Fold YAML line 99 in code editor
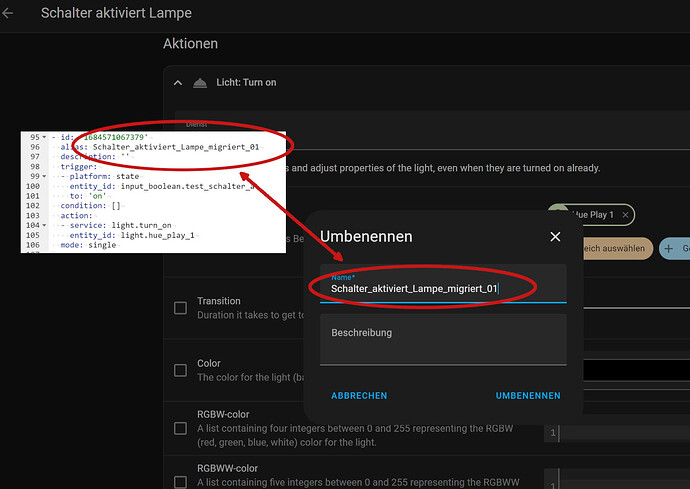The image size is (690, 489). 44,176
